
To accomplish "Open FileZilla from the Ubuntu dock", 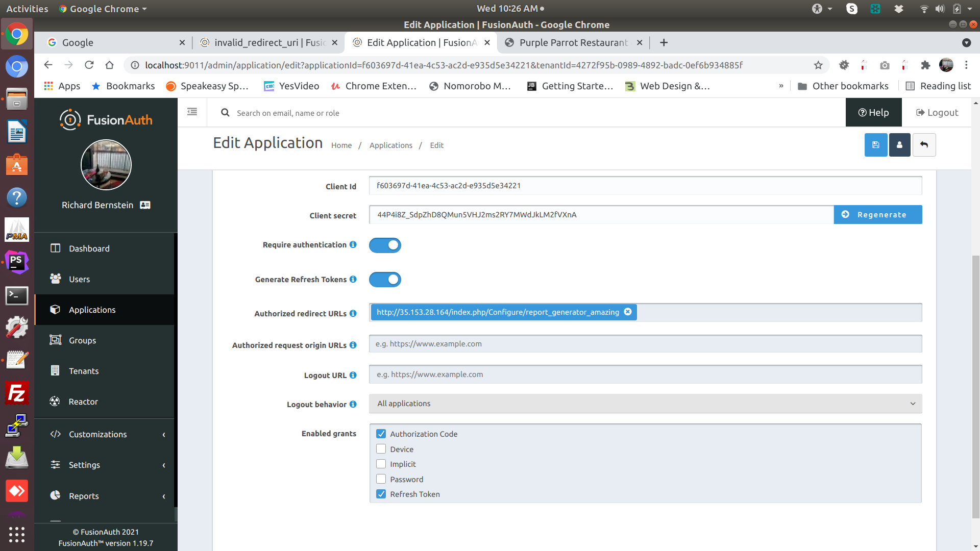I will (x=16, y=393).
